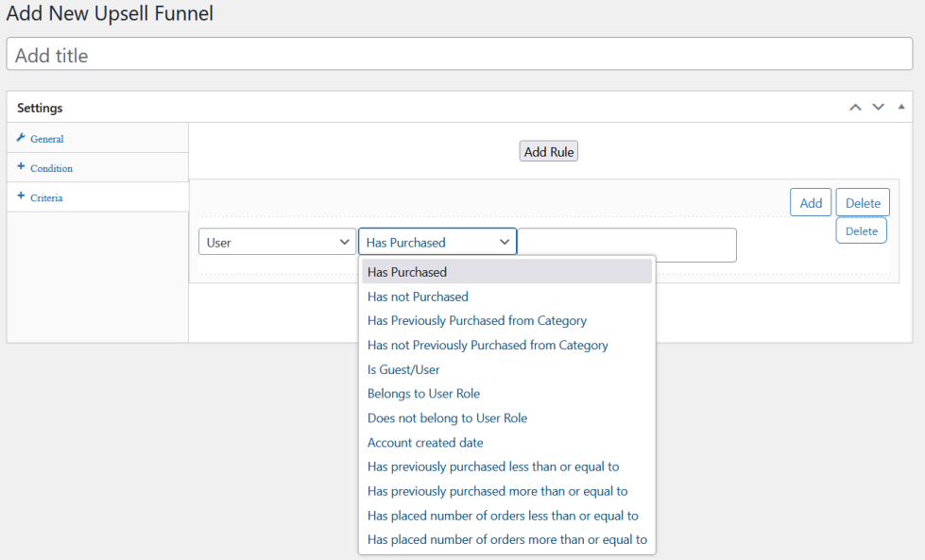925x560 pixels.
Task: Open the User rule type dropdown
Action: 277,243
